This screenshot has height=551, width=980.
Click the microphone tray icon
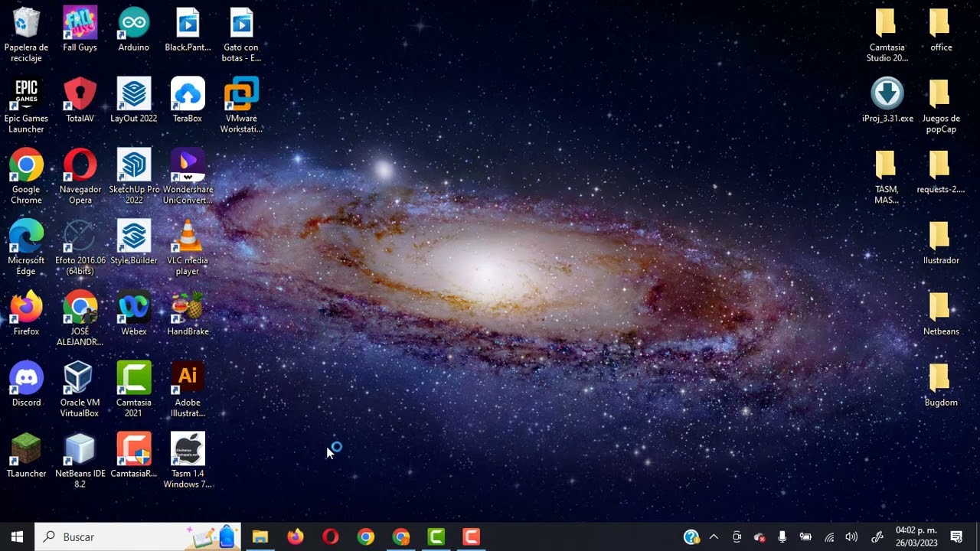[x=782, y=537]
